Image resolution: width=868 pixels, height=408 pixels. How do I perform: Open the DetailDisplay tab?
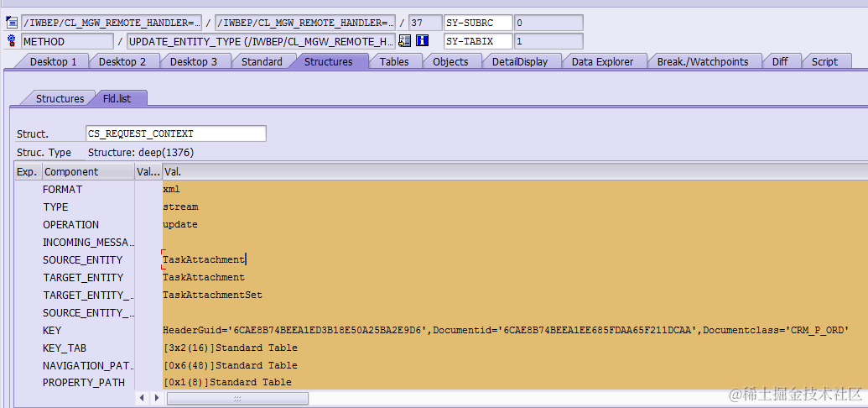(x=520, y=61)
